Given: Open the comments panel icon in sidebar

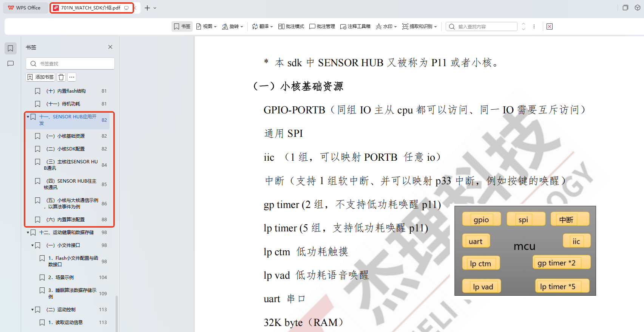Looking at the screenshot, I should pyautogui.click(x=11, y=64).
